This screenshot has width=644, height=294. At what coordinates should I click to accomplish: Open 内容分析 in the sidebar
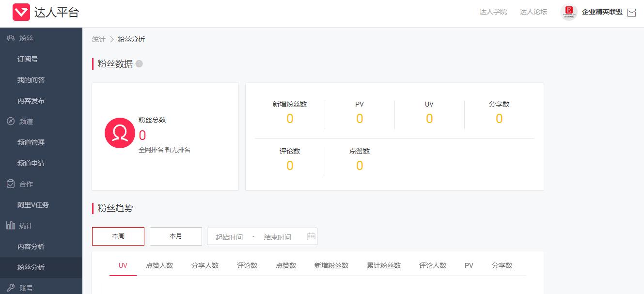[x=30, y=246]
